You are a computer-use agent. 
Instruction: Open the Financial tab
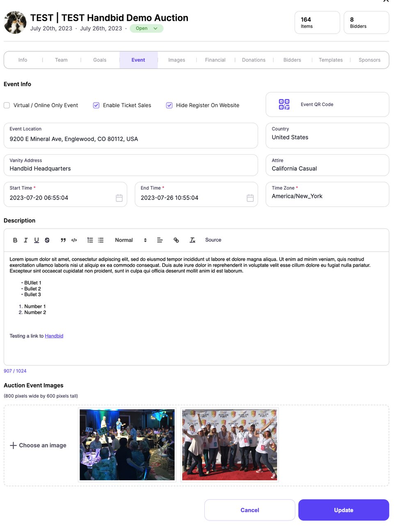point(215,60)
